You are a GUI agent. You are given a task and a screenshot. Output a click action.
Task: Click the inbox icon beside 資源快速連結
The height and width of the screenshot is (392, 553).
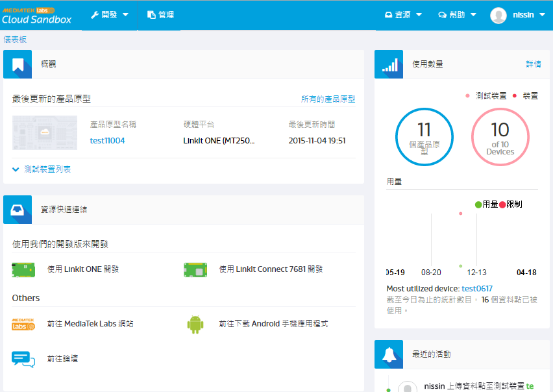click(18, 210)
